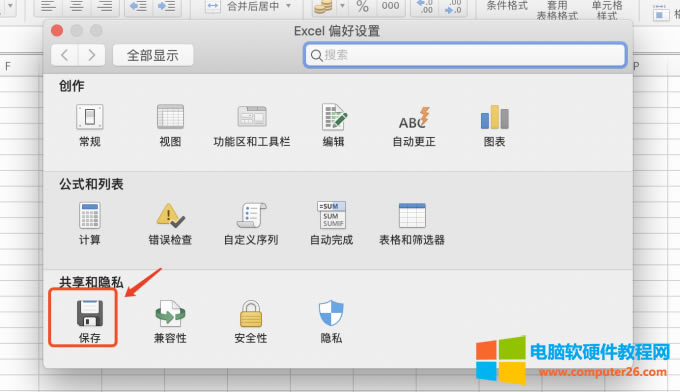Open the 编辑 edit preferences
This screenshot has height=392, width=680.
click(333, 126)
